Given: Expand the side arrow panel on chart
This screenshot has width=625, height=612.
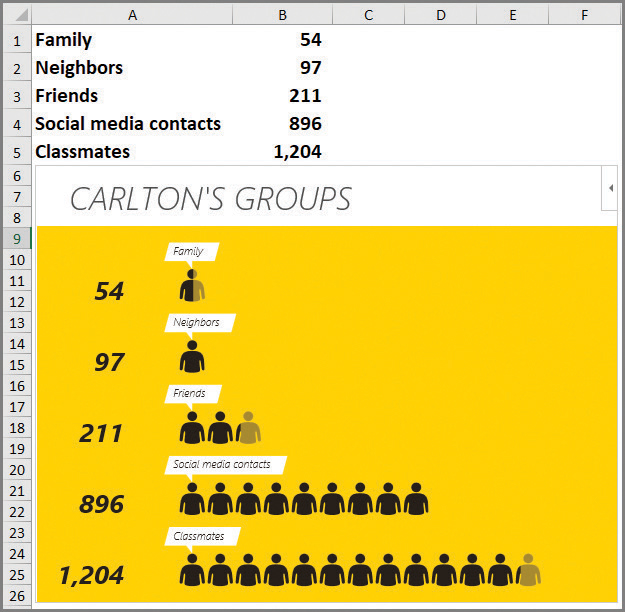Looking at the screenshot, I should [x=609, y=188].
